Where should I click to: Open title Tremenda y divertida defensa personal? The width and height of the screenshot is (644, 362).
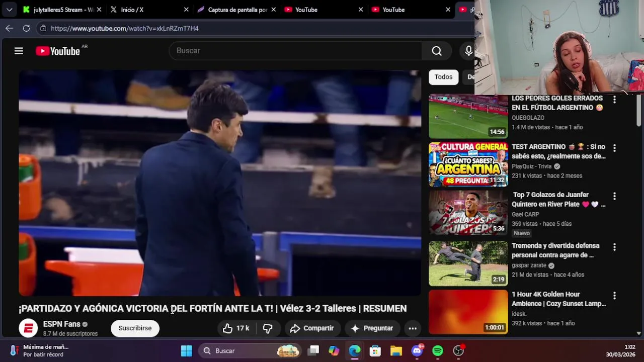tap(555, 250)
